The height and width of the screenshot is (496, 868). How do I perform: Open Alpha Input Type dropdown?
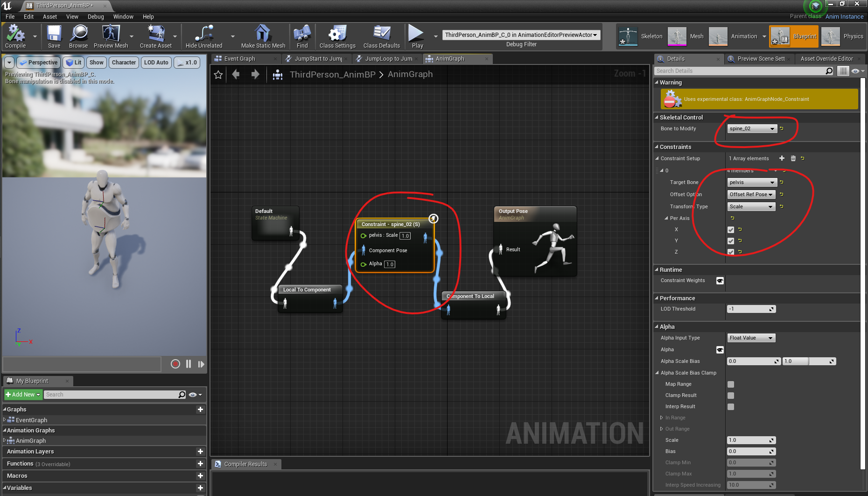pyautogui.click(x=751, y=338)
